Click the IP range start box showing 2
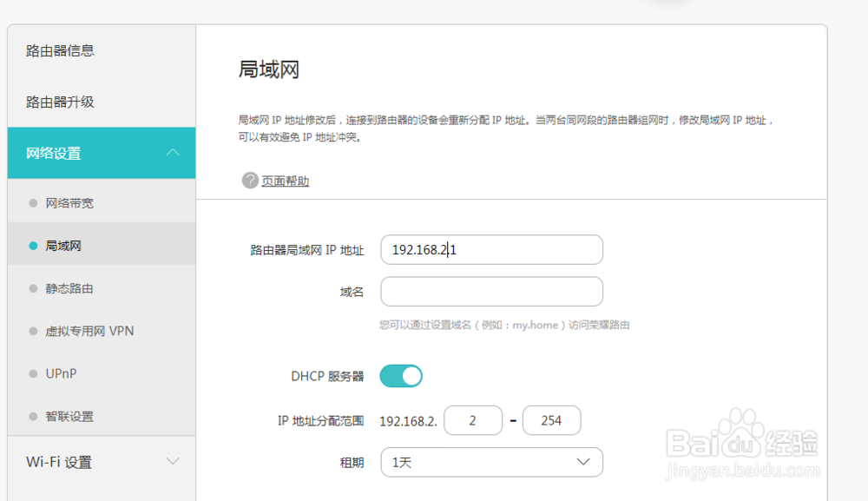Screen dimensions: 868x501 (472, 420)
